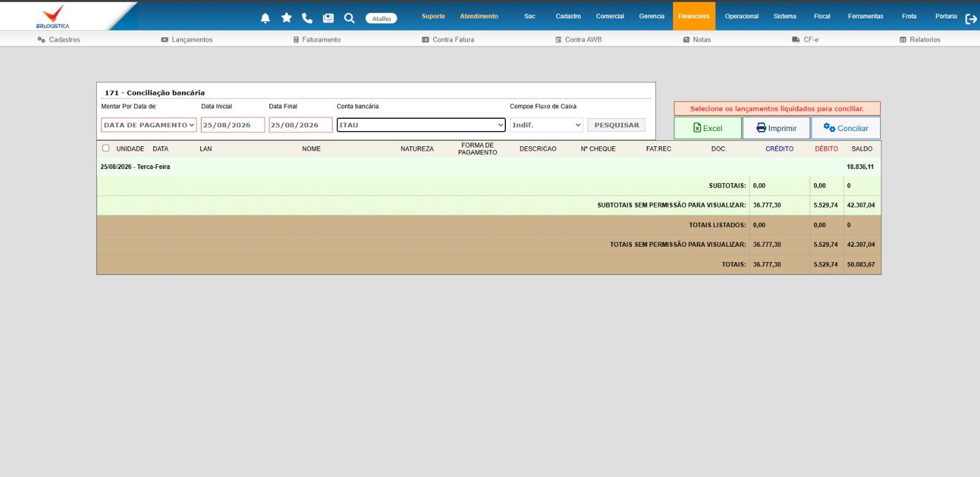
Task: Click the Data Final date field
Action: coord(301,125)
